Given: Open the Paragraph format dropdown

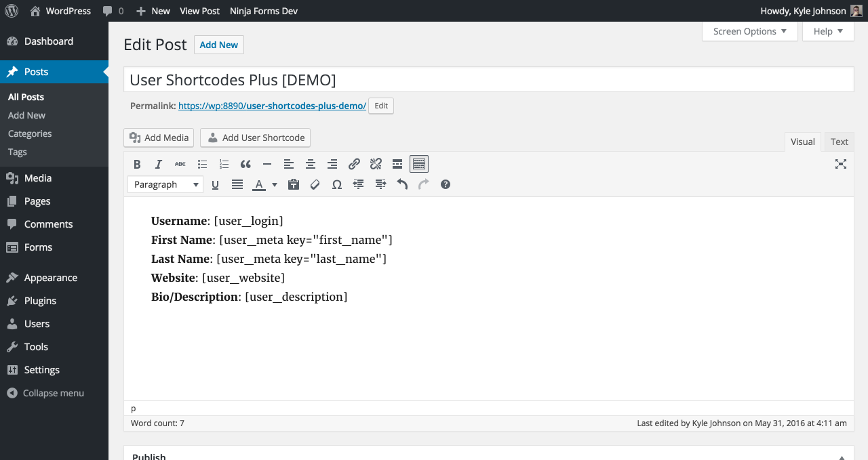Looking at the screenshot, I should click(x=165, y=184).
